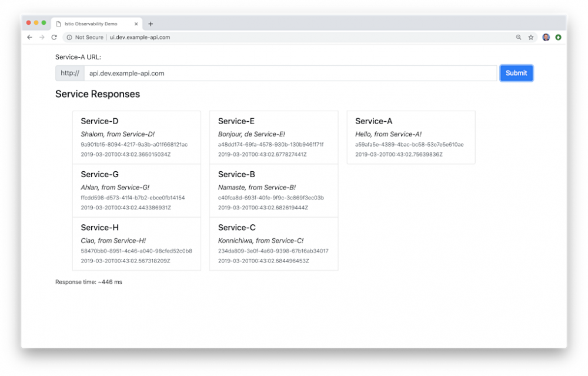Open the Not Secure site information icon
This screenshot has height=376, width=588.
[70, 37]
